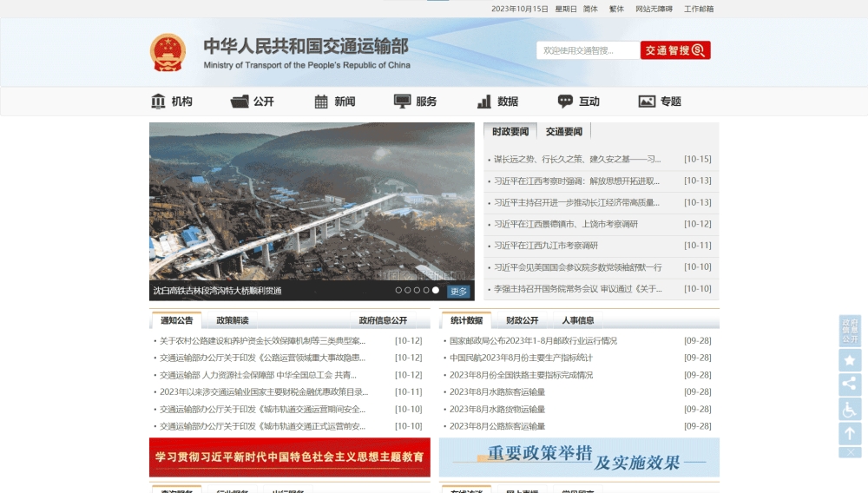Click the back-to-top arrow icon

(x=851, y=433)
